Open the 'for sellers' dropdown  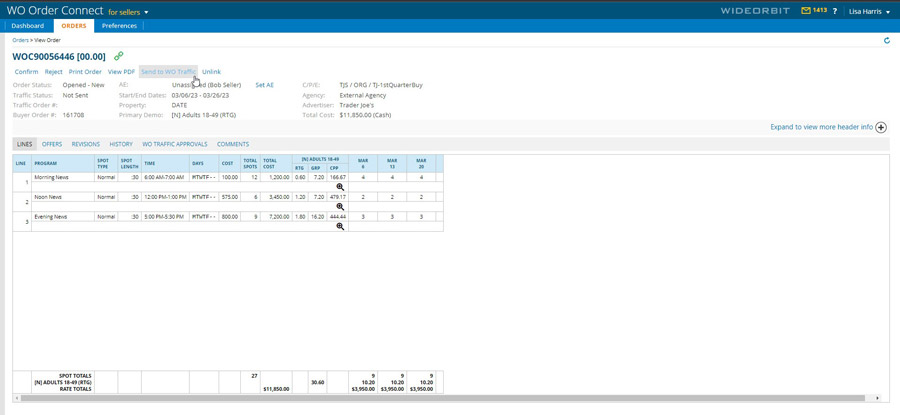pos(128,12)
